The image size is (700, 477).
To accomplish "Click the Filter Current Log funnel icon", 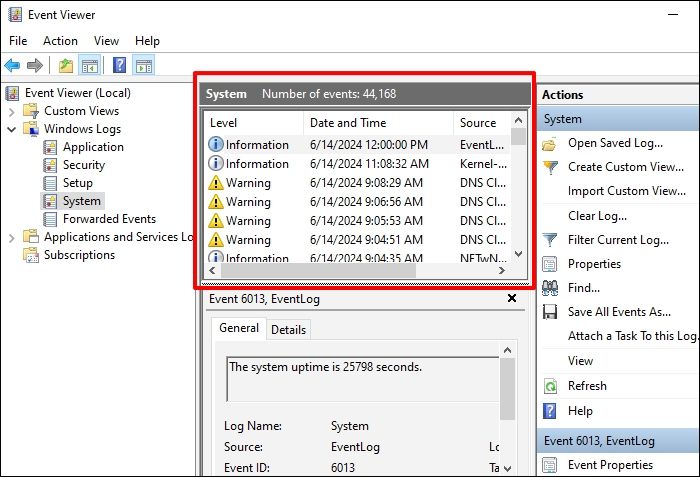I will coord(550,240).
